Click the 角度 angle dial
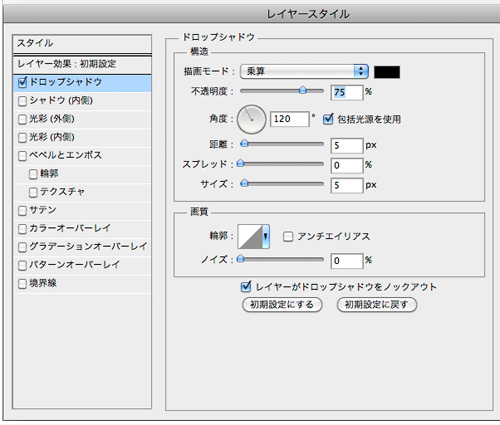Screen dimensions: 500x425 click(251, 119)
